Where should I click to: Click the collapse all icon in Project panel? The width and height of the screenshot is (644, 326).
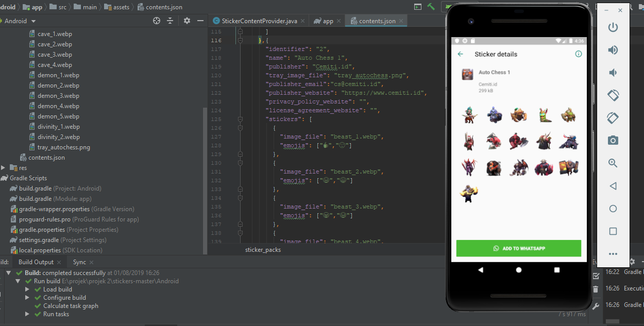pyautogui.click(x=170, y=21)
